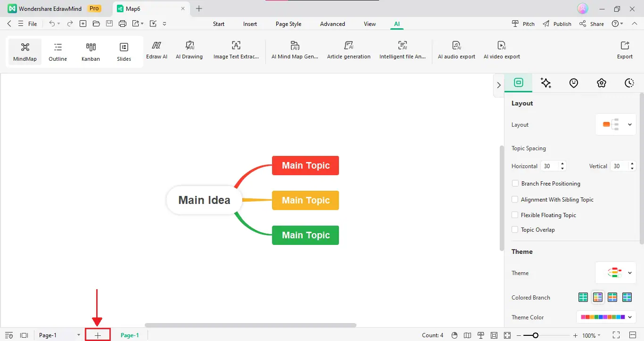Click the zoom slider handle

point(535,335)
